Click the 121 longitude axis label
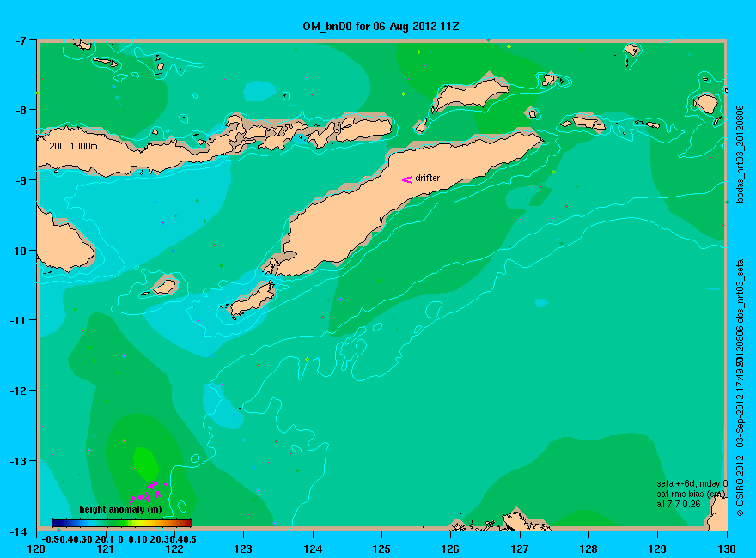 105,549
